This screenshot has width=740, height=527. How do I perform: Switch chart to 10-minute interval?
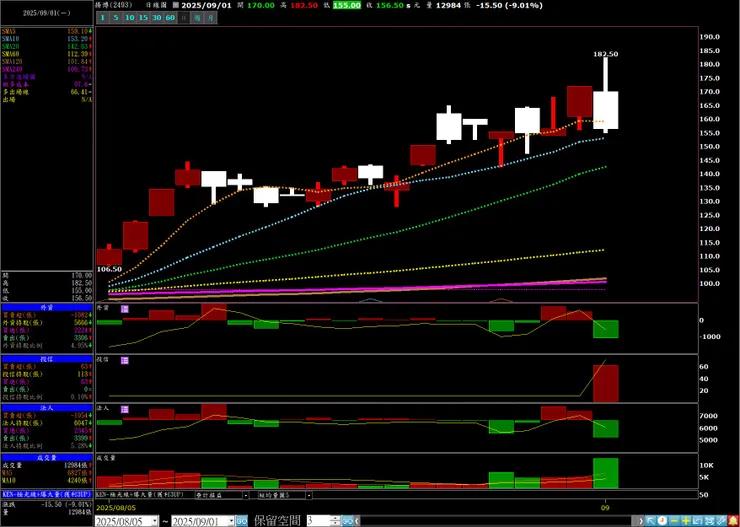(x=129, y=18)
